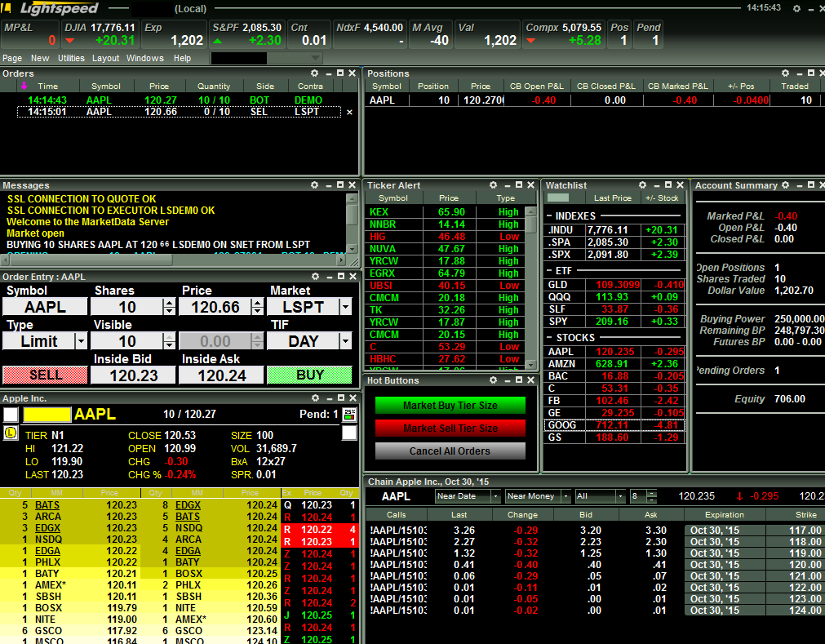Click the green BUY button
The height and width of the screenshot is (644, 825).
click(309, 375)
